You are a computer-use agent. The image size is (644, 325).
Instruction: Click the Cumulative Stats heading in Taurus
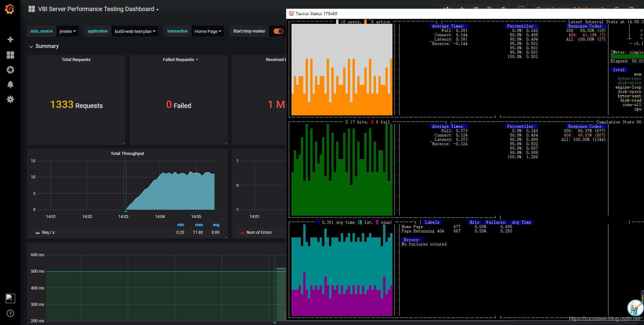pyautogui.click(x=619, y=122)
